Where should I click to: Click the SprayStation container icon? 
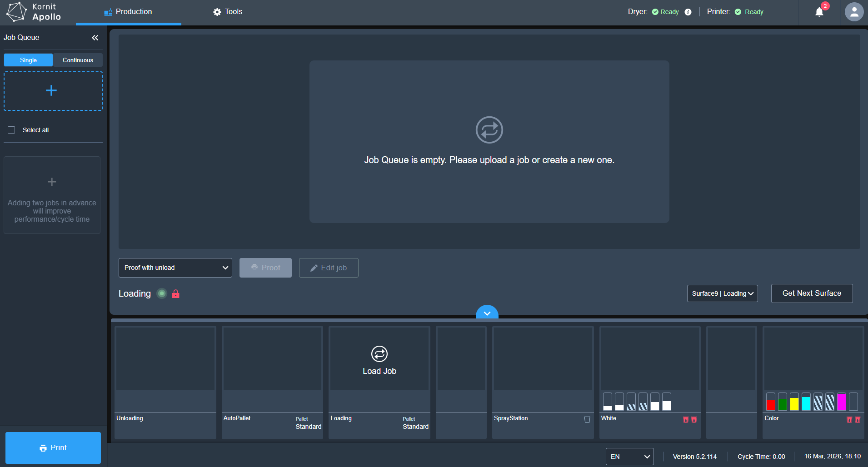coord(587,420)
